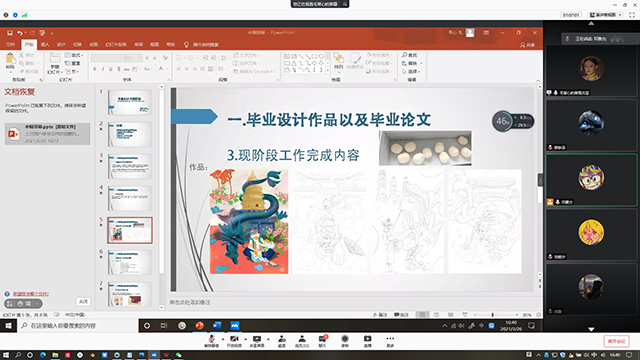Image resolution: width=640 pixels, height=360 pixels.
Task: Click the Windows Start button in shared screen
Action: click(8, 326)
